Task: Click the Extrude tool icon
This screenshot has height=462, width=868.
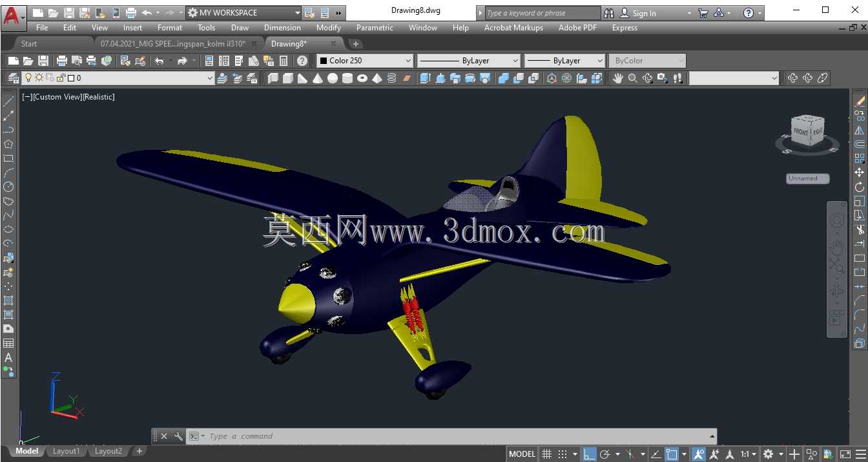Action: (x=425, y=78)
